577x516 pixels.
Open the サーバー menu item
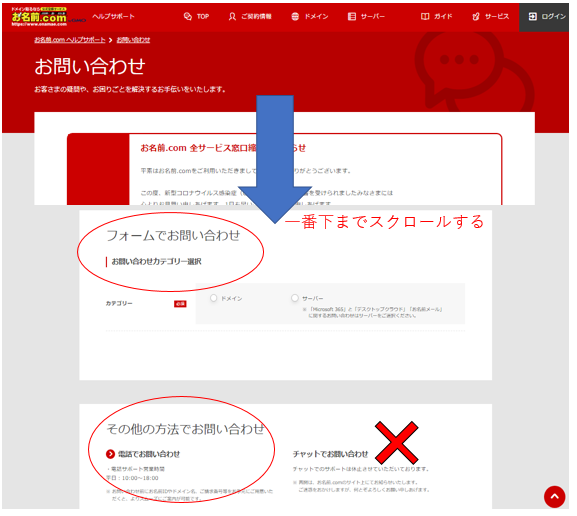tap(373, 16)
